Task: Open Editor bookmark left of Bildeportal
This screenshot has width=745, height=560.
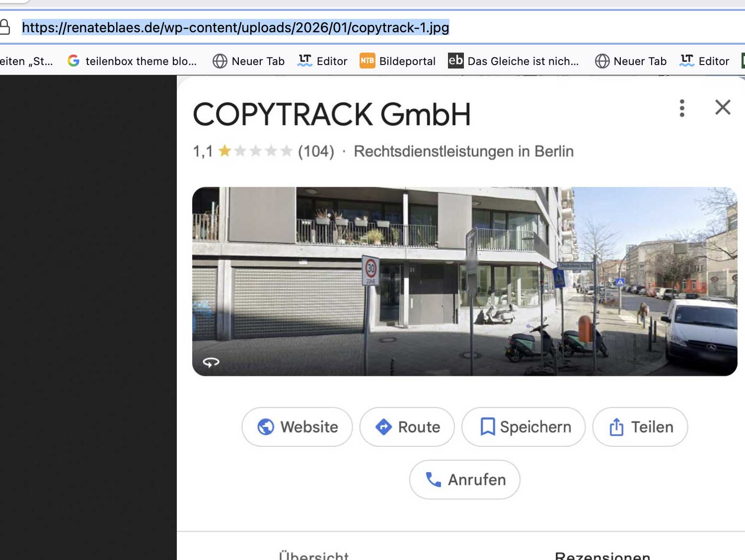Action: pos(323,61)
